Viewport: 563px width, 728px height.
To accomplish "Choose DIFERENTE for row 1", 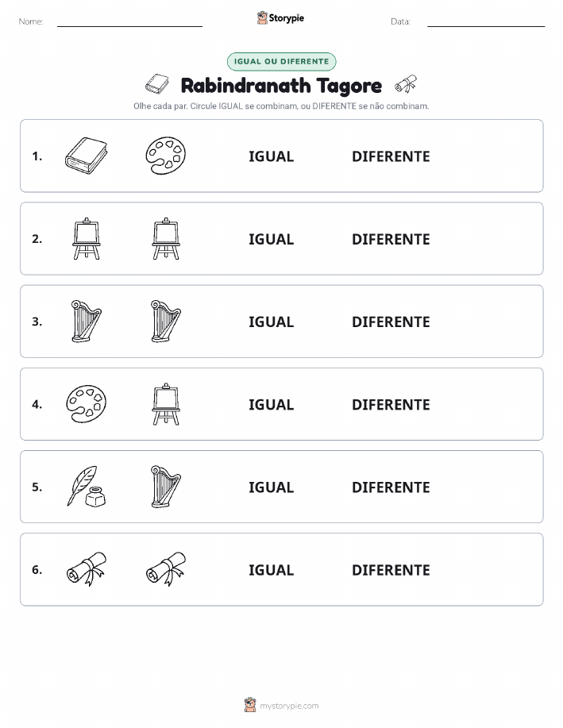I will pos(391,156).
